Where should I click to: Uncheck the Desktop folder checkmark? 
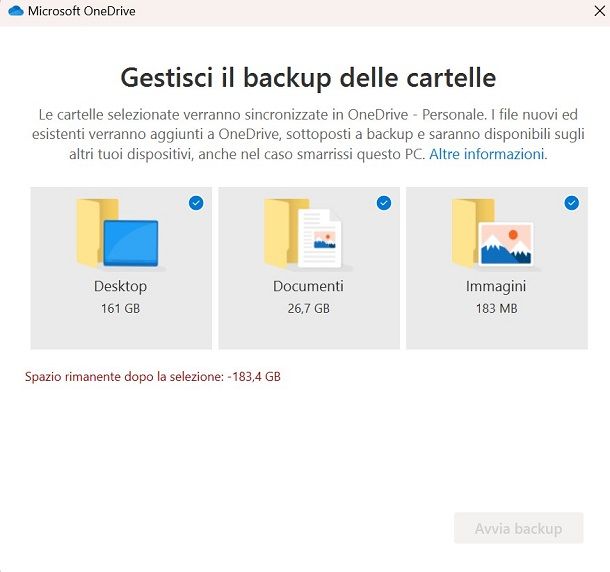pos(196,203)
